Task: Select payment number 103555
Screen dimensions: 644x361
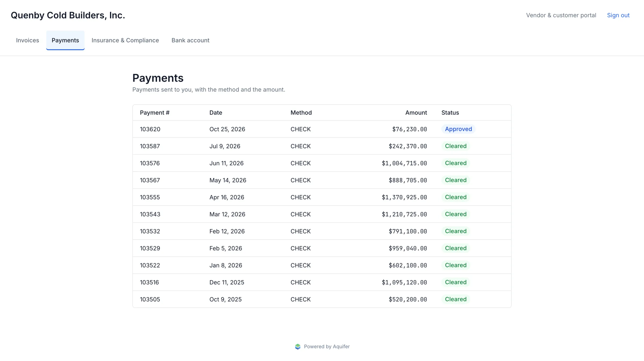Action: pyautogui.click(x=150, y=197)
